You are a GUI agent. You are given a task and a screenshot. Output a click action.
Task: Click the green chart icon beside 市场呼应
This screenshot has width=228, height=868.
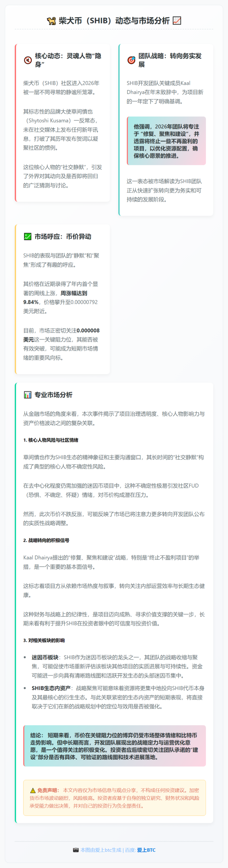point(28,237)
